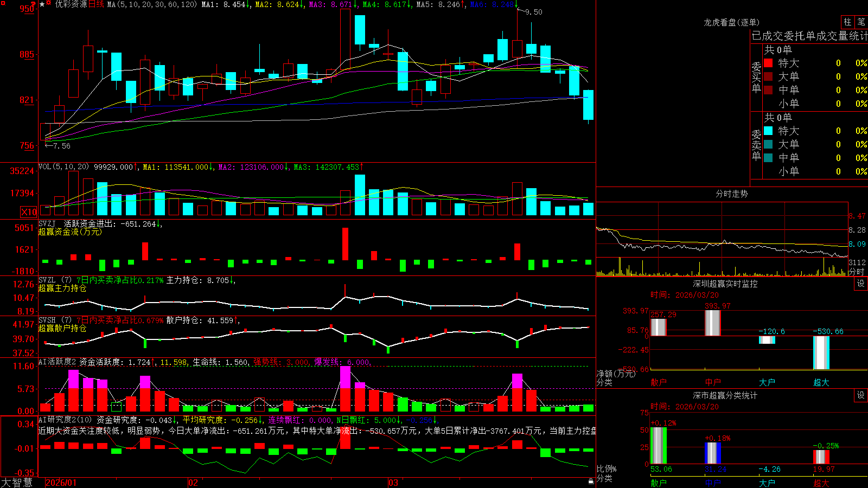Click the MA1: 8.454 value
868x488 pixels.
226,4
